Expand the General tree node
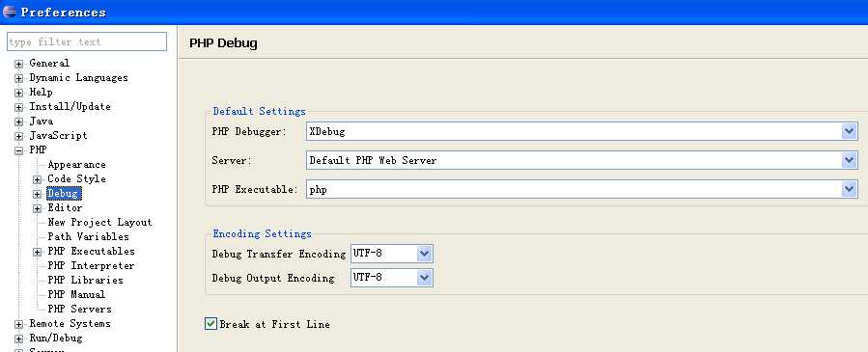 coord(18,64)
